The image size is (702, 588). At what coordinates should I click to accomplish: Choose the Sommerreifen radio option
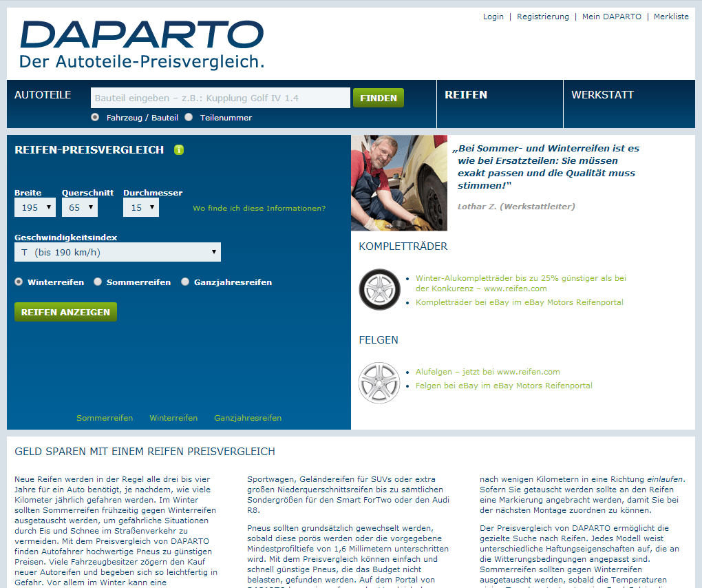pyautogui.click(x=98, y=282)
